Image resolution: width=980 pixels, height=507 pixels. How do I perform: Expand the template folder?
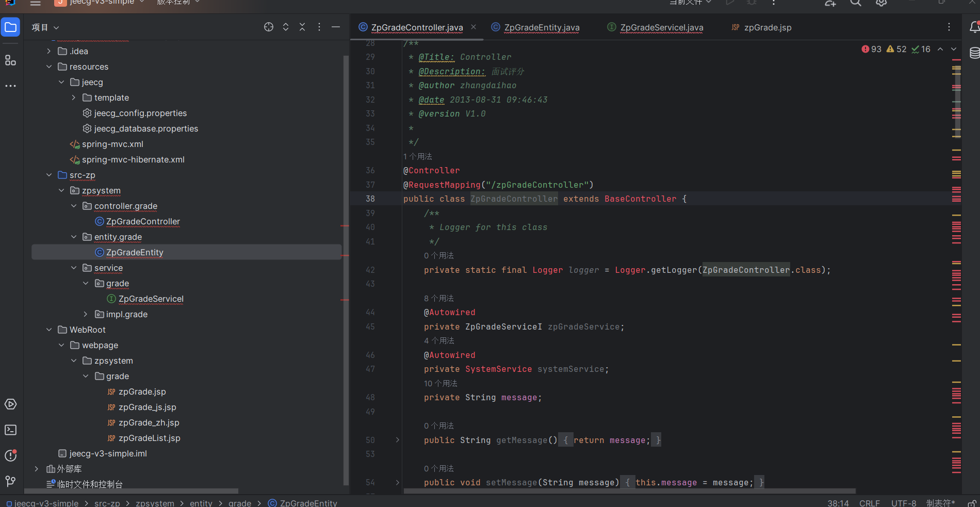[74, 97]
